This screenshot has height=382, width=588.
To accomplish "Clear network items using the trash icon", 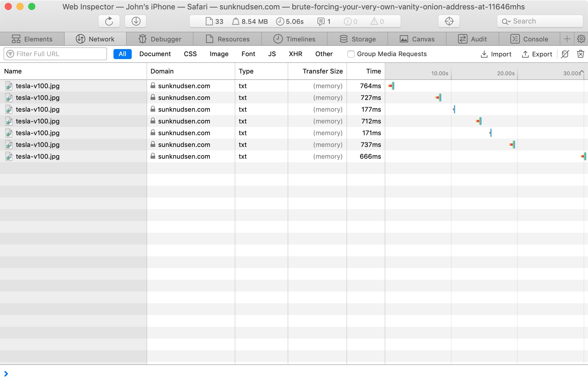I will (x=581, y=54).
